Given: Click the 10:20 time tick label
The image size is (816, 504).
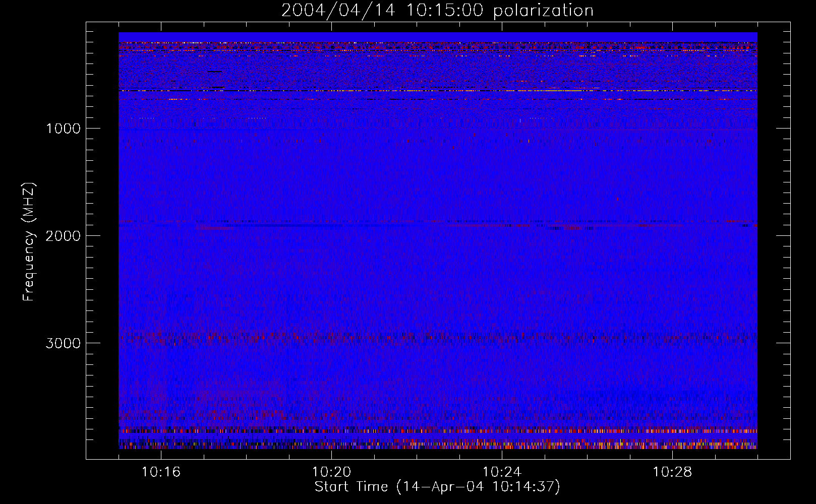Looking at the screenshot, I should click(x=331, y=472).
